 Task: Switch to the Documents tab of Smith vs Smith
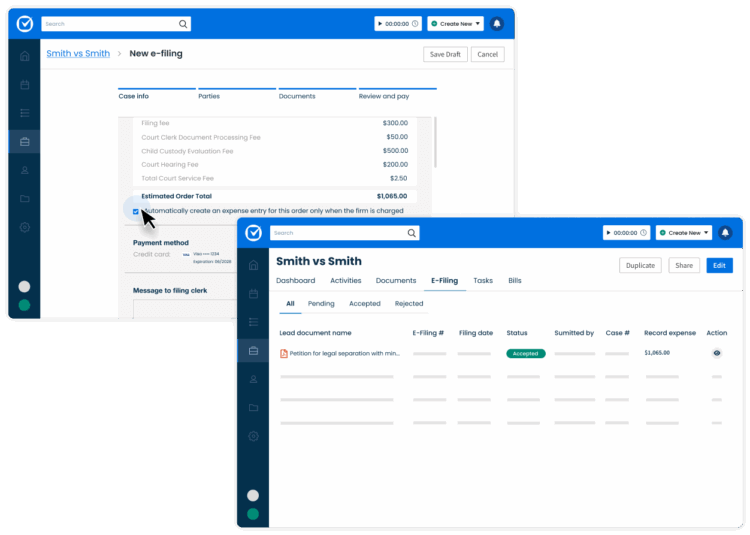click(396, 281)
